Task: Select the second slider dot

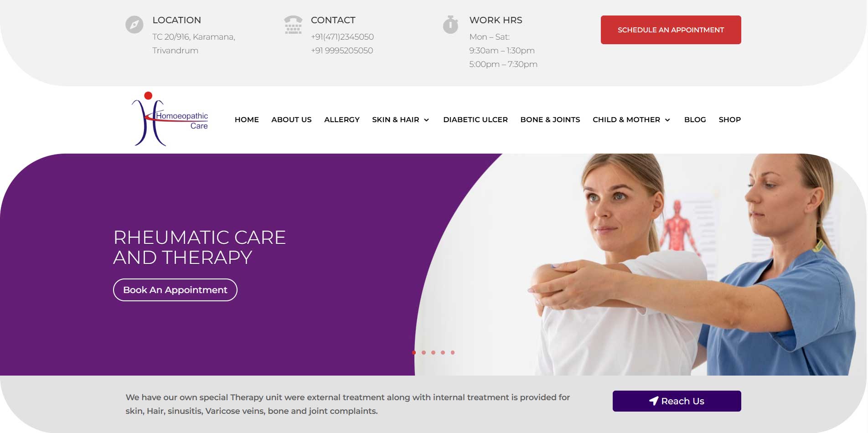Action: [x=424, y=352]
